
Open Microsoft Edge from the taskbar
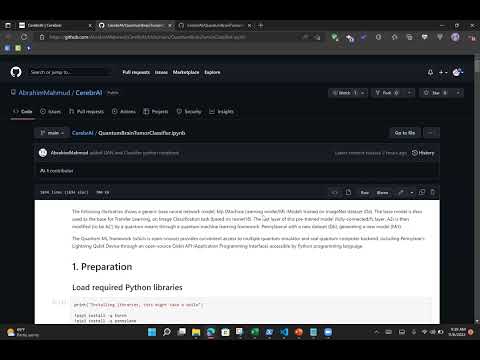click(211, 332)
